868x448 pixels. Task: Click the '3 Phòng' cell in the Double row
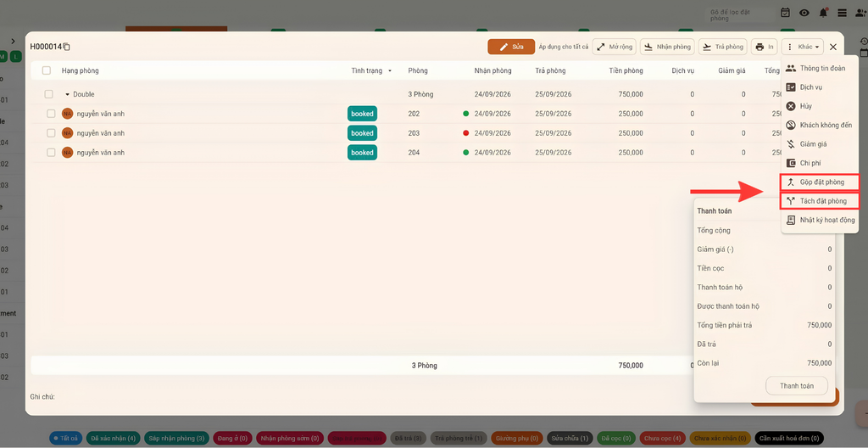[x=420, y=94]
